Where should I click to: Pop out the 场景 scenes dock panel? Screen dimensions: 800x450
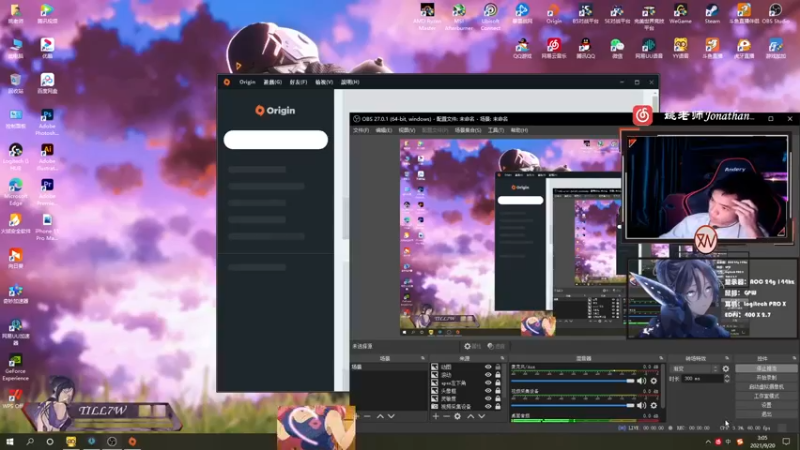pyautogui.click(x=422, y=359)
